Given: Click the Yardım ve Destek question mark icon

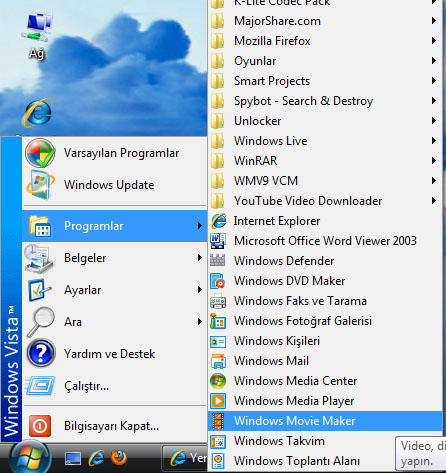Looking at the screenshot, I should (41, 353).
